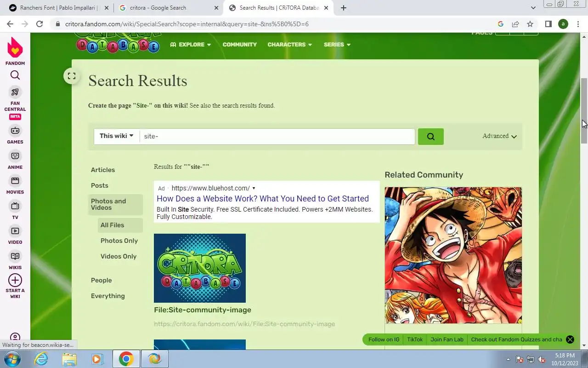Expand the Series menu
The width and height of the screenshot is (588, 368).
pos(337,45)
